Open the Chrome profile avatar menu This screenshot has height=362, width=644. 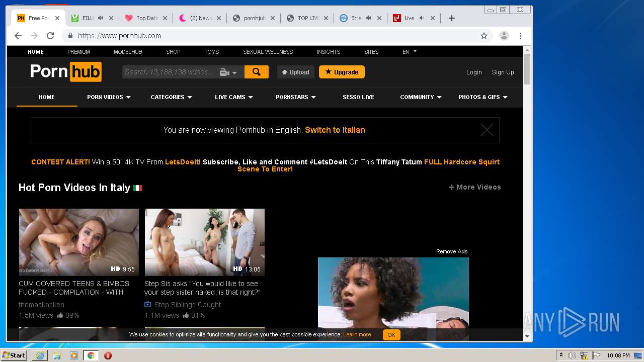[x=504, y=36]
